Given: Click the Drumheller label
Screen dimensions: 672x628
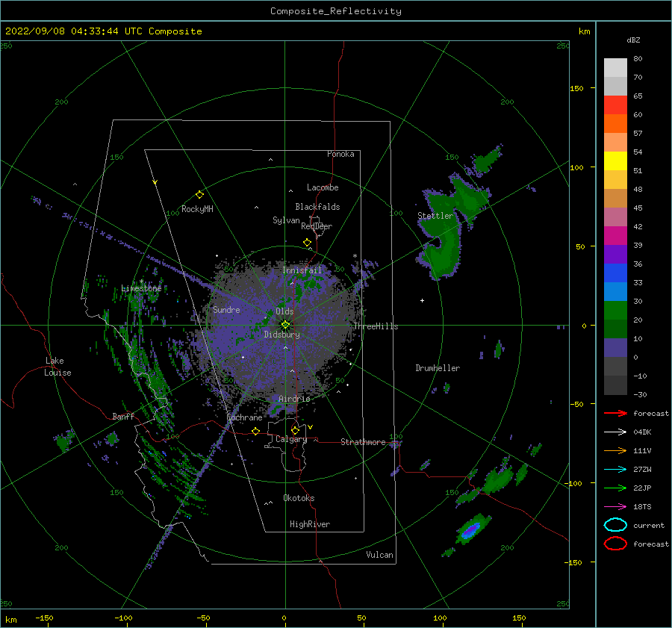Looking at the screenshot, I should (x=438, y=368).
